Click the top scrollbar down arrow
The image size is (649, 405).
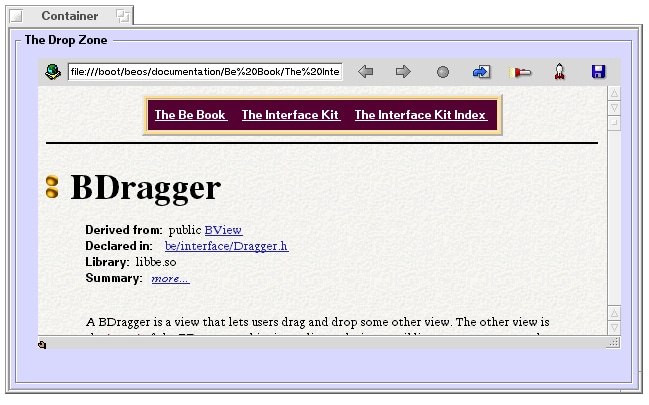pos(614,108)
